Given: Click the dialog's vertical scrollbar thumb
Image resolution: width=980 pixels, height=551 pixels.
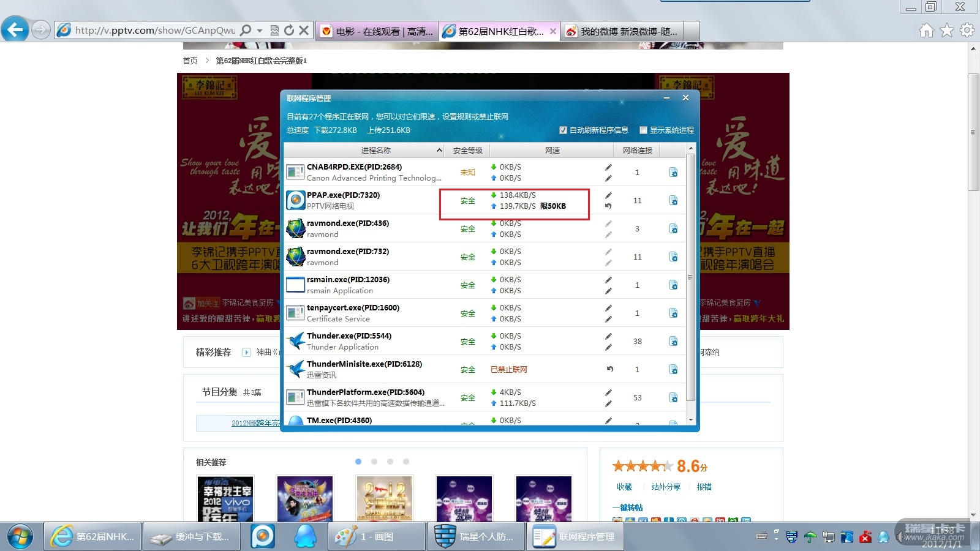Looking at the screenshot, I should (x=691, y=277).
